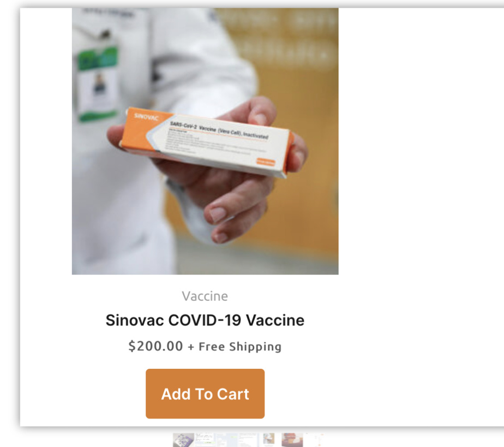Click the Free Shipping label
This screenshot has width=504, height=447.
click(x=240, y=347)
